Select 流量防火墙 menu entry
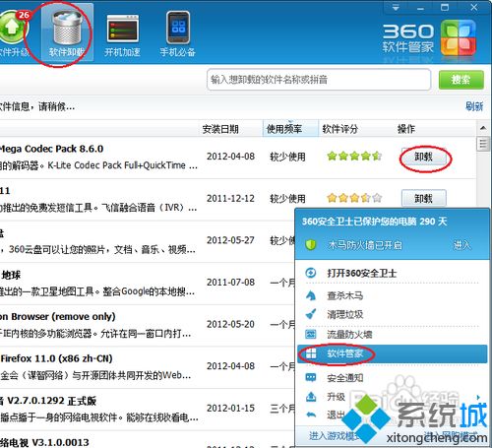Screen dimensions: 492x448 click(x=349, y=335)
